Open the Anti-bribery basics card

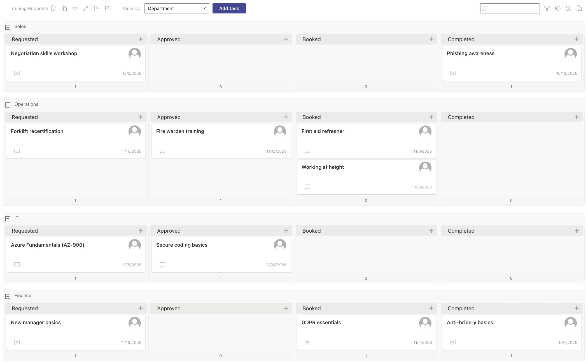point(512,332)
